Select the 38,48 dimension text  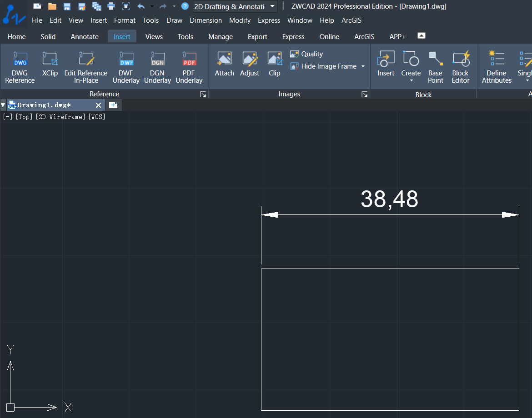(x=390, y=199)
